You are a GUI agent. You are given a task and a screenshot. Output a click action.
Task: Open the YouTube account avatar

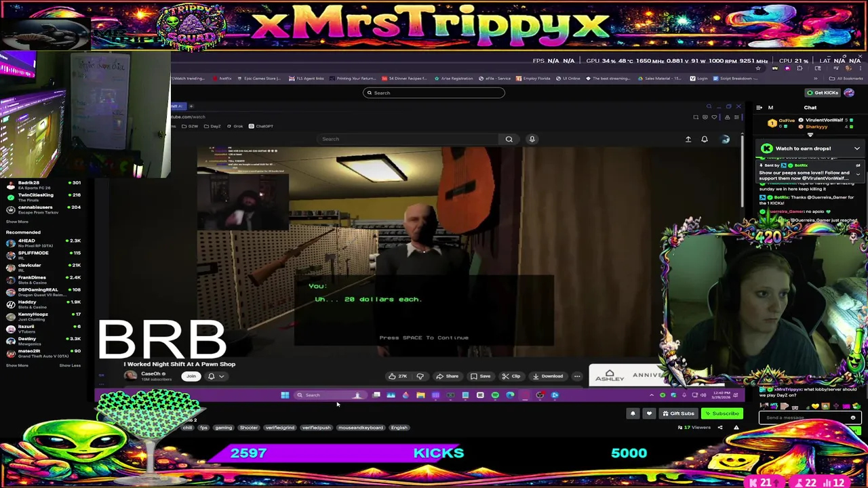(x=725, y=139)
